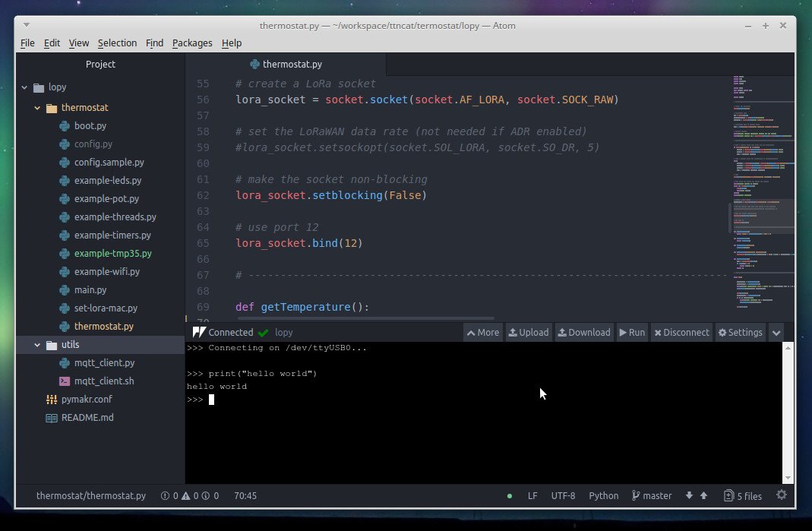Click the code minimap on the right
This screenshot has width=812, height=531.
point(763,191)
